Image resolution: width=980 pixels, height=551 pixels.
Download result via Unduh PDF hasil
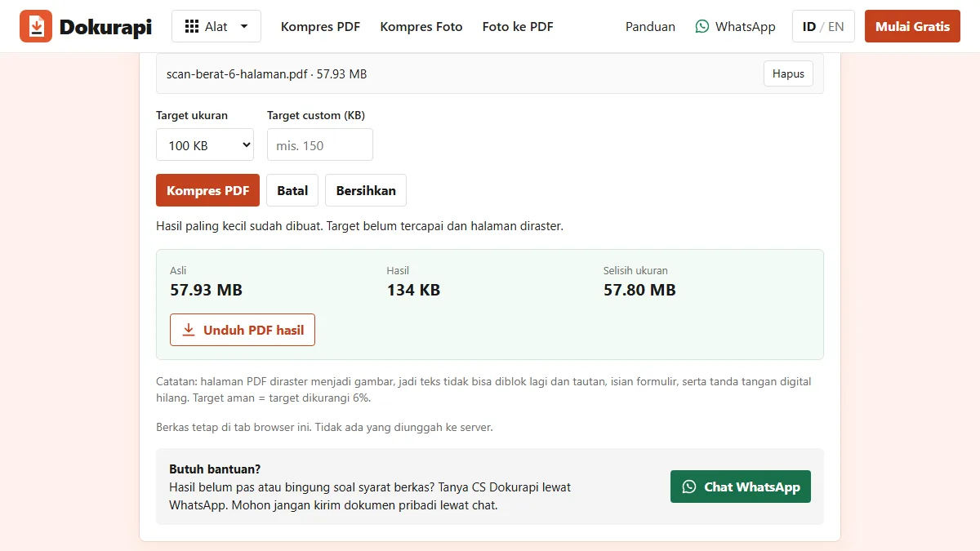click(243, 330)
